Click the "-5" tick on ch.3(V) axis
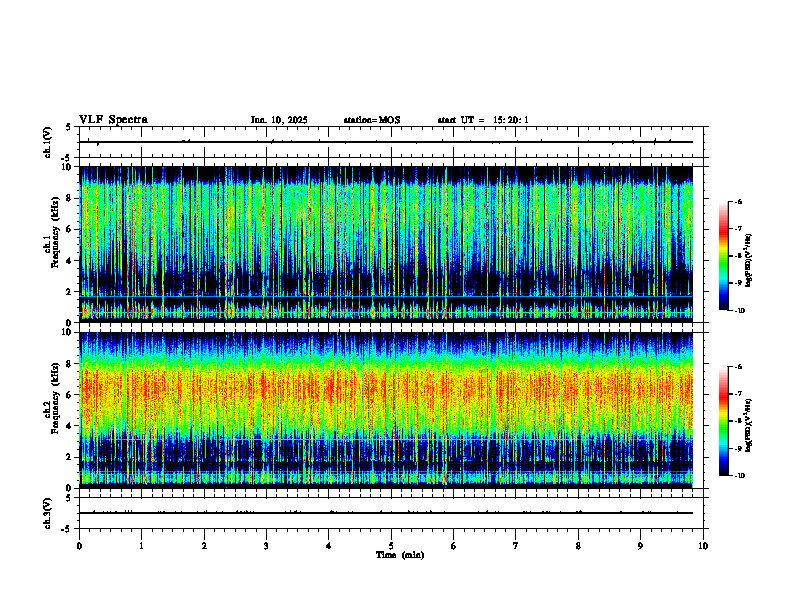Viewport: 792px width, 612px height. pos(66,529)
